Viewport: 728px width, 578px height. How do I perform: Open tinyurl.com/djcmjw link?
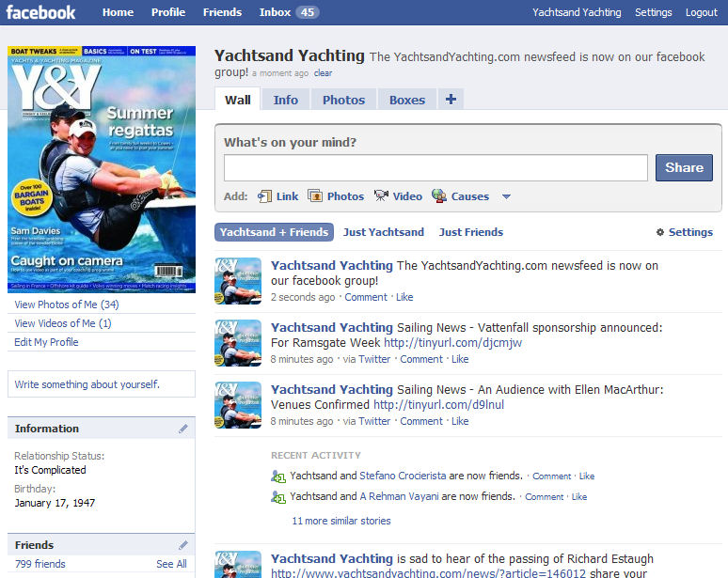click(452, 343)
